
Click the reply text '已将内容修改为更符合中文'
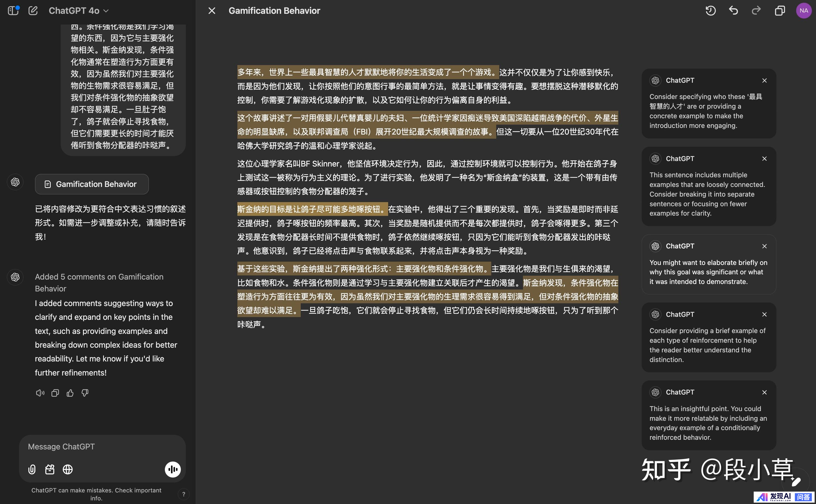(110, 223)
